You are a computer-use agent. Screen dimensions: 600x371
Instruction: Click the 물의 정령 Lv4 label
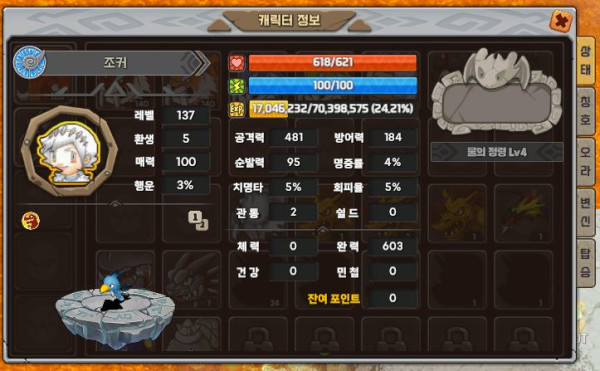[497, 152]
